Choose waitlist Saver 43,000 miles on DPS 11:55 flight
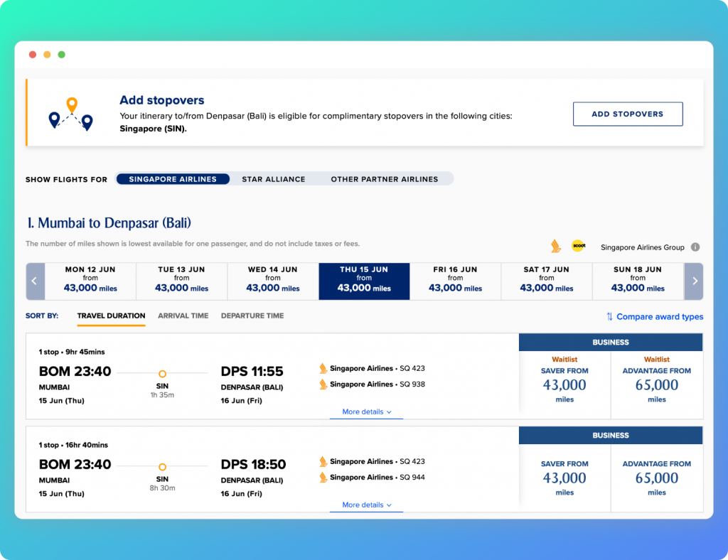The image size is (728, 560). pos(564,384)
